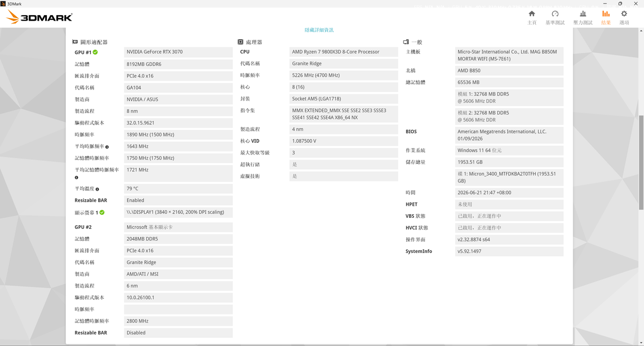Click the Resizable BAR Disabled value
This screenshot has width=644, height=346.
coord(178,333)
